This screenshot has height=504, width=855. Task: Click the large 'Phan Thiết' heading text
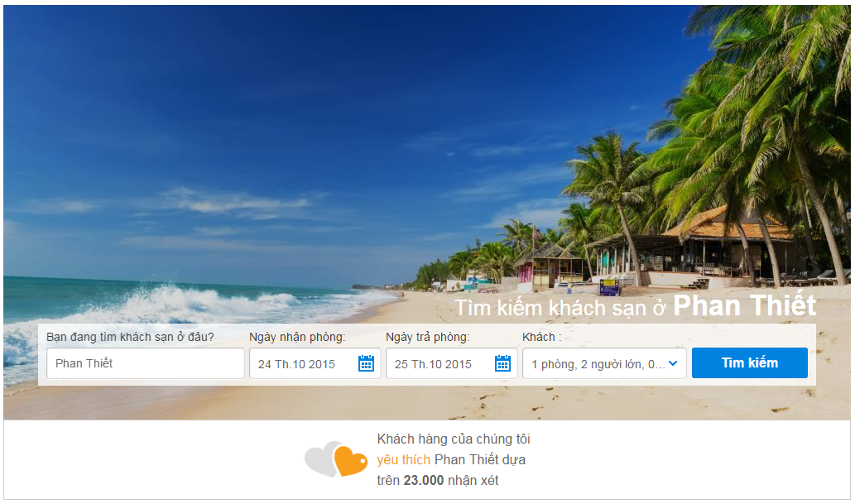point(744,305)
